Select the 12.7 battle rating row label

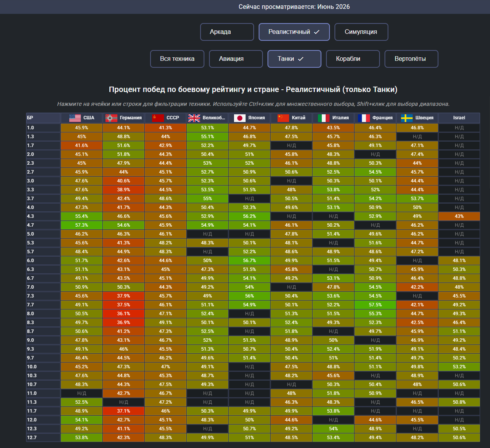pos(43,438)
